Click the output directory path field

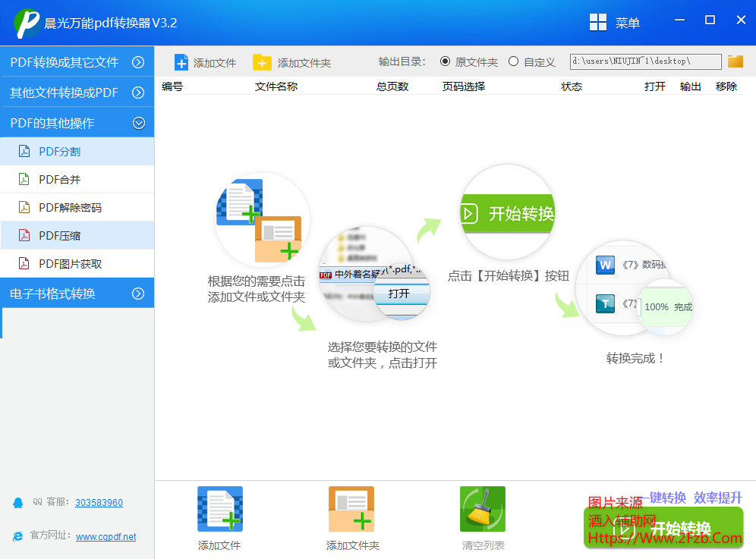[645, 61]
